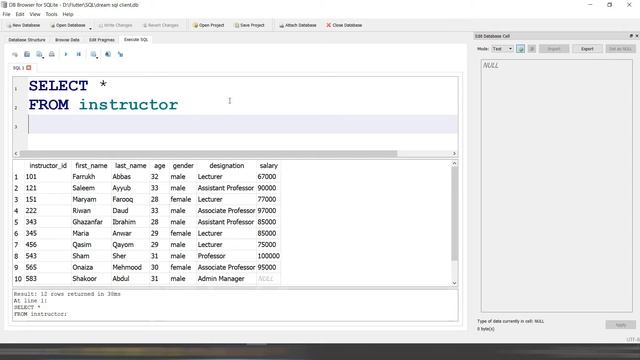Screen dimensions: 640x360
Task: Open the View menu
Action: click(35, 14)
